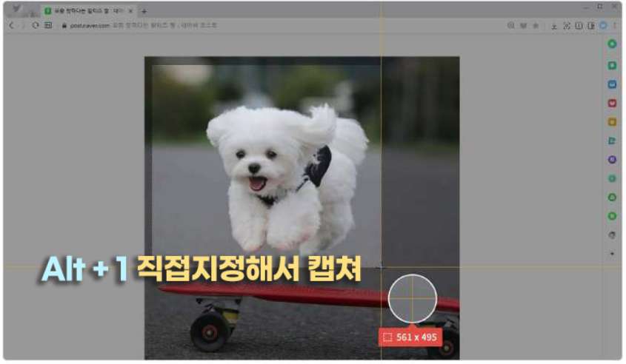Activate the screen capture toolbar icon

[x=567, y=27]
